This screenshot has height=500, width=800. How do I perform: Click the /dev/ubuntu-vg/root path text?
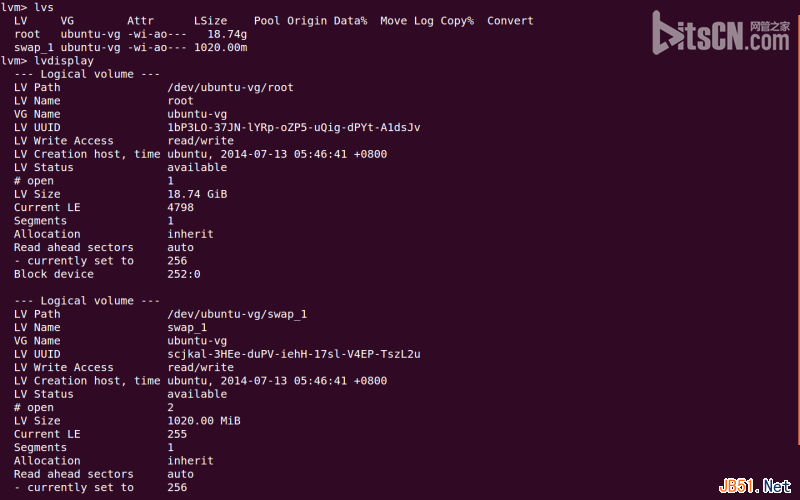tap(231, 87)
